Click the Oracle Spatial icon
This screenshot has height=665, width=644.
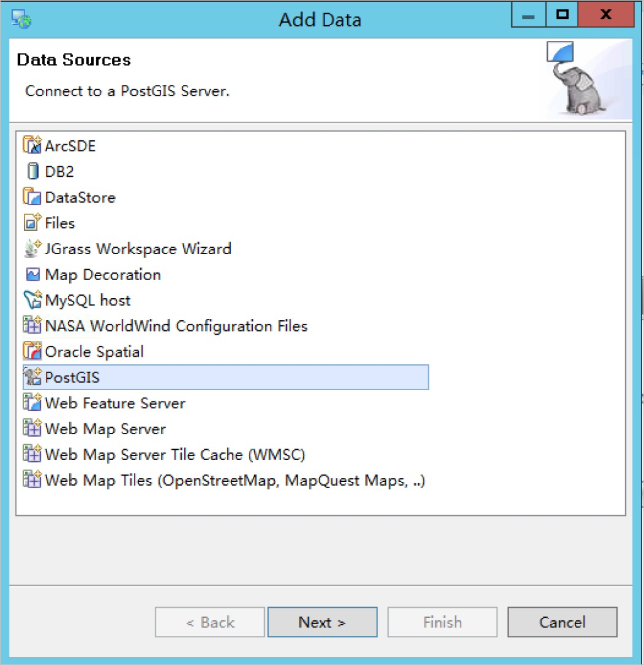[x=32, y=351]
